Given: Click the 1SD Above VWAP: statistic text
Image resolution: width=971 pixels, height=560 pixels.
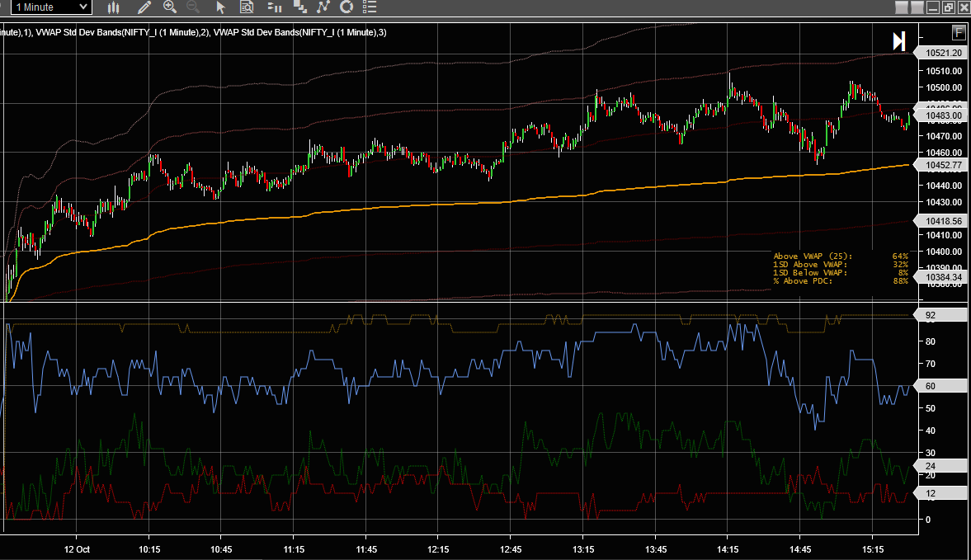Looking at the screenshot, I should [x=810, y=264].
